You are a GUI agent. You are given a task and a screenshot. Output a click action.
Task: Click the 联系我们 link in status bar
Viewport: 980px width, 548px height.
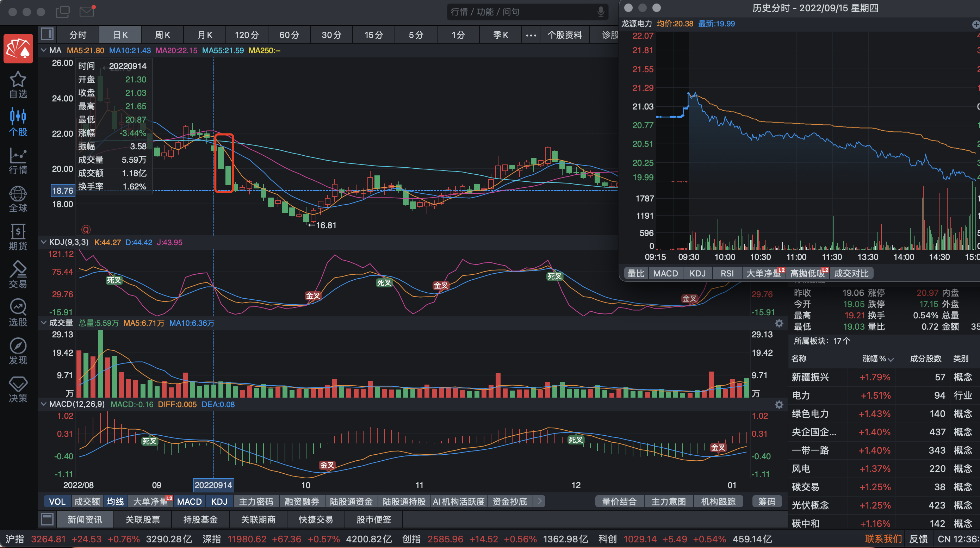(883, 539)
